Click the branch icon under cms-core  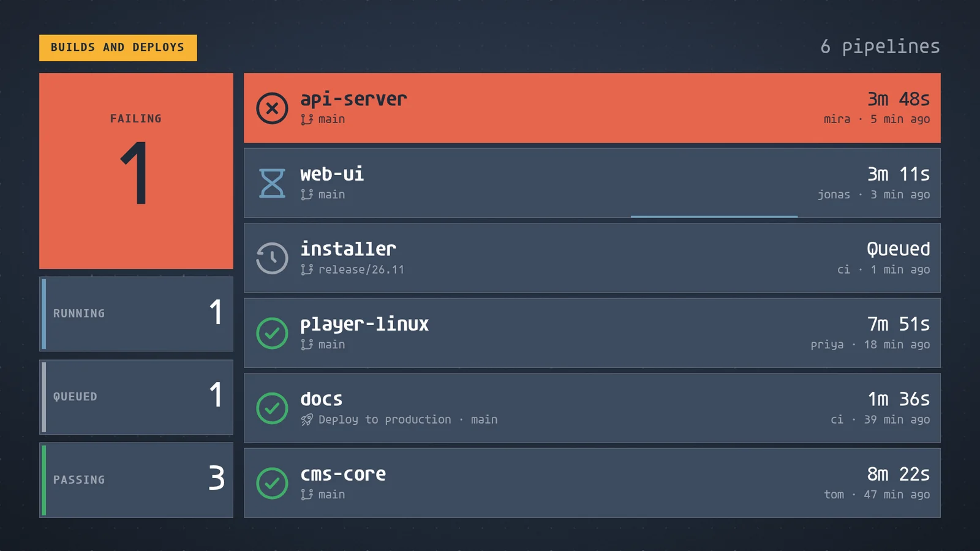pos(307,495)
